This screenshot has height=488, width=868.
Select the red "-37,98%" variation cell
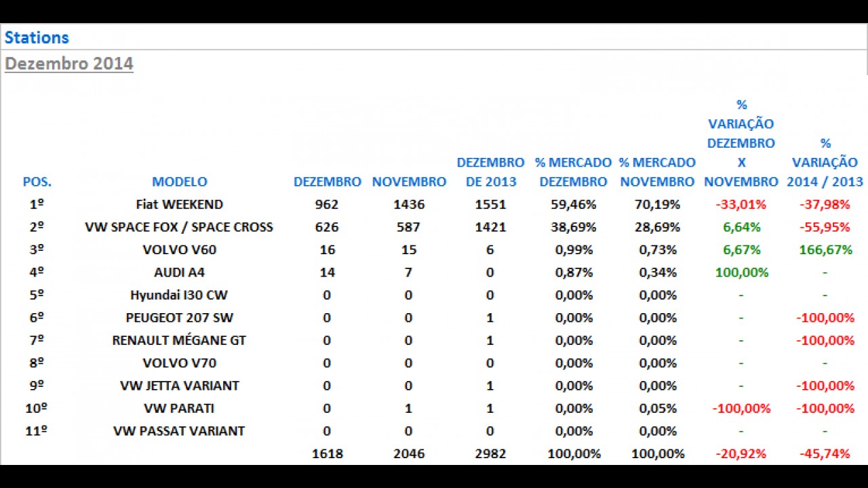(x=825, y=204)
